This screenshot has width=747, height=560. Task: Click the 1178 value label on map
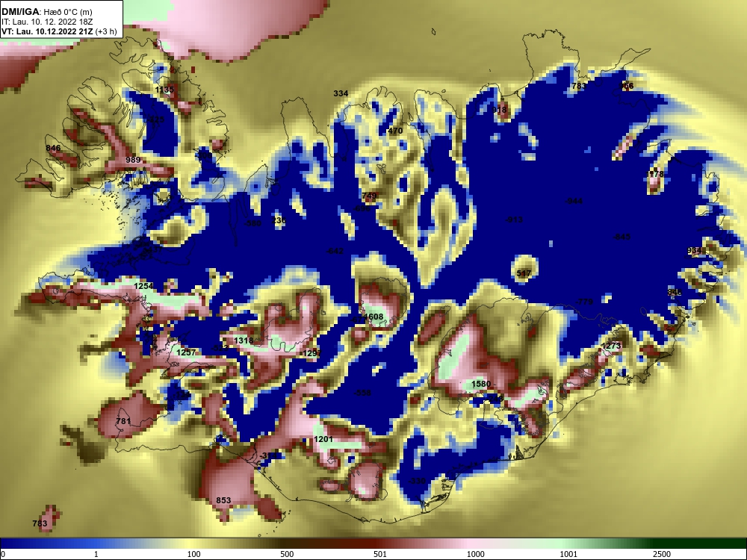pyautogui.click(x=654, y=174)
